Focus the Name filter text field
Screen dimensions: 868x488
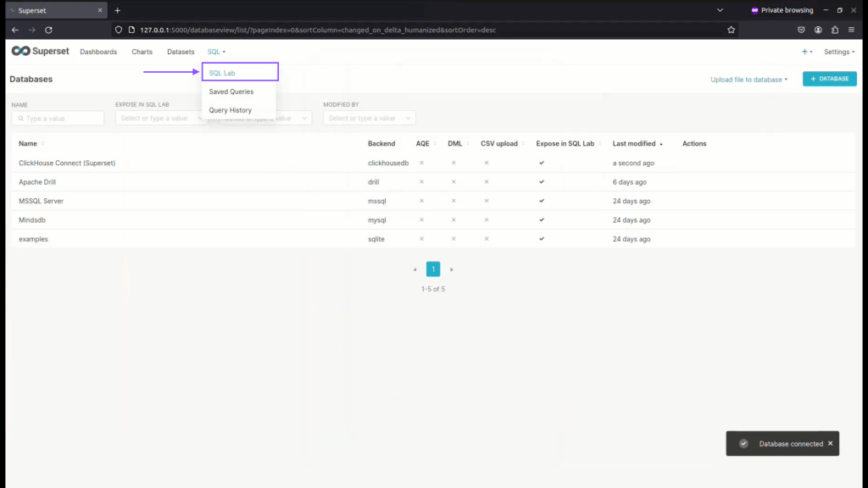point(58,119)
